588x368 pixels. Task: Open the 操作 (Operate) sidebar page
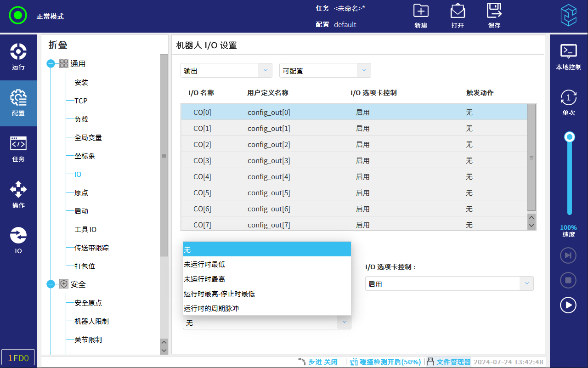[x=18, y=195]
